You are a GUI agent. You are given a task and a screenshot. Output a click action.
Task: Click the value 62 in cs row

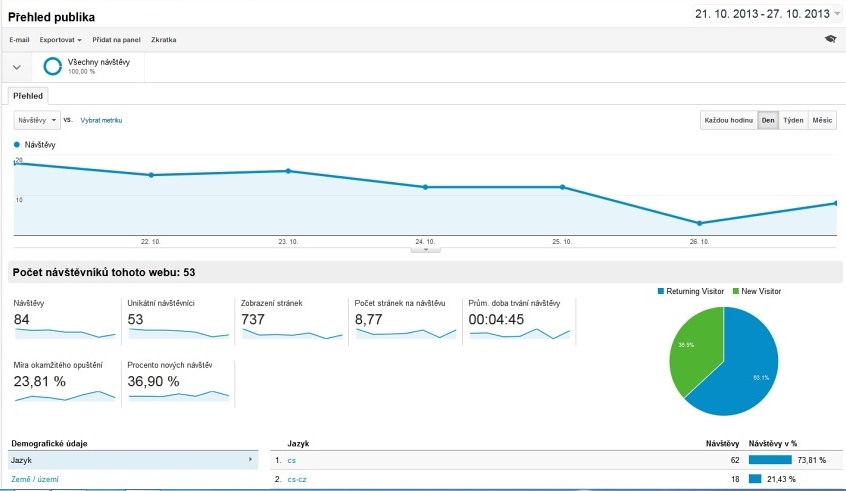(735, 460)
